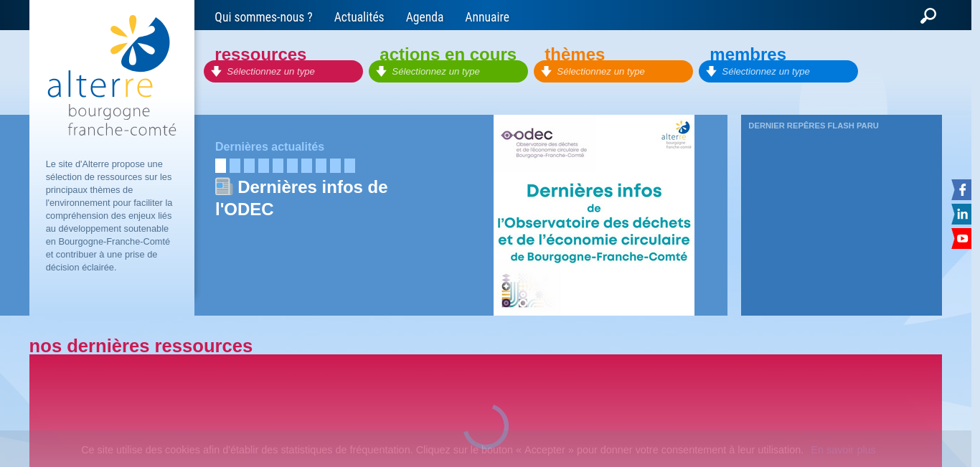Click the Alterre site description paragraph
Image resolution: width=980 pixels, height=467 pixels.
pyautogui.click(x=109, y=215)
